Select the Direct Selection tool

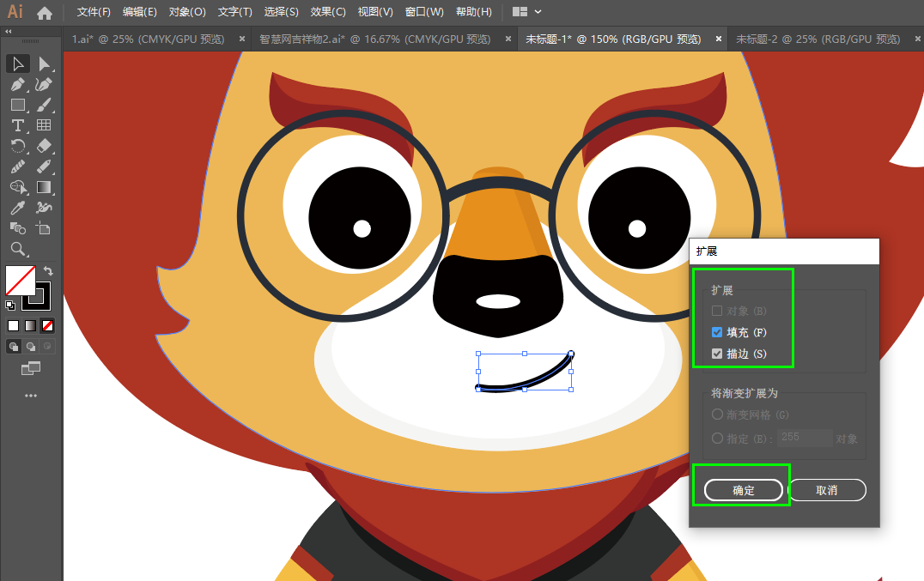click(44, 64)
